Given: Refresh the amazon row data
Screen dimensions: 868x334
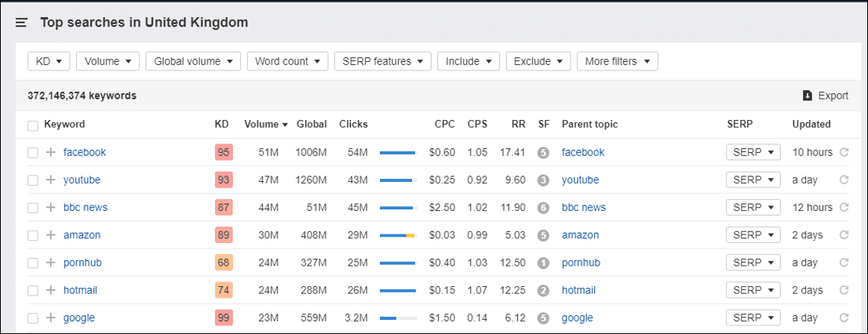Looking at the screenshot, I should [844, 235].
